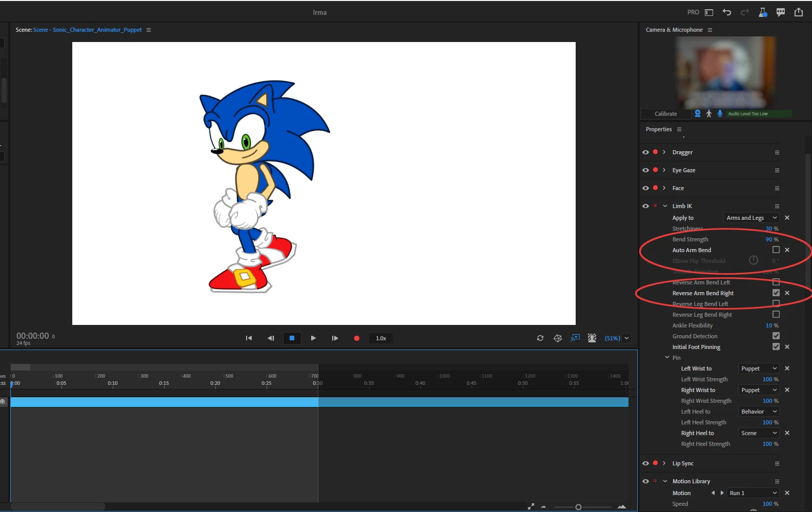The image size is (812, 512).
Task: Open the Right Wrist to Puppet dropdown
Action: point(759,390)
